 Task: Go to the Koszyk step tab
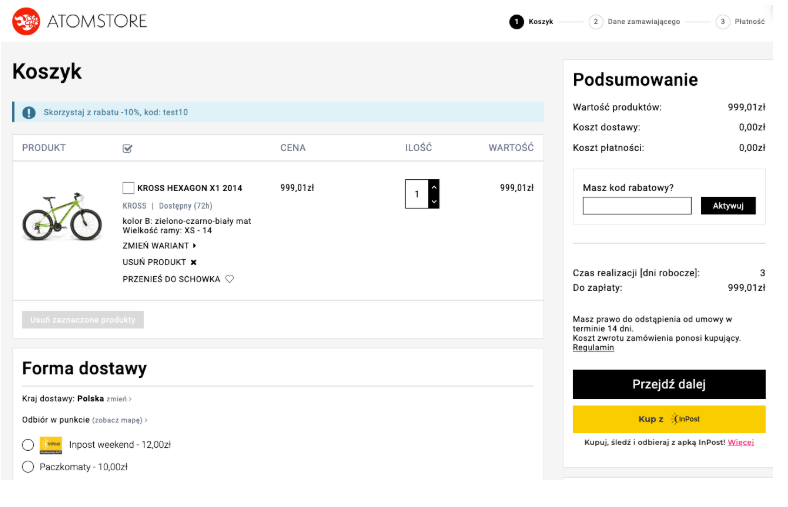click(531, 21)
